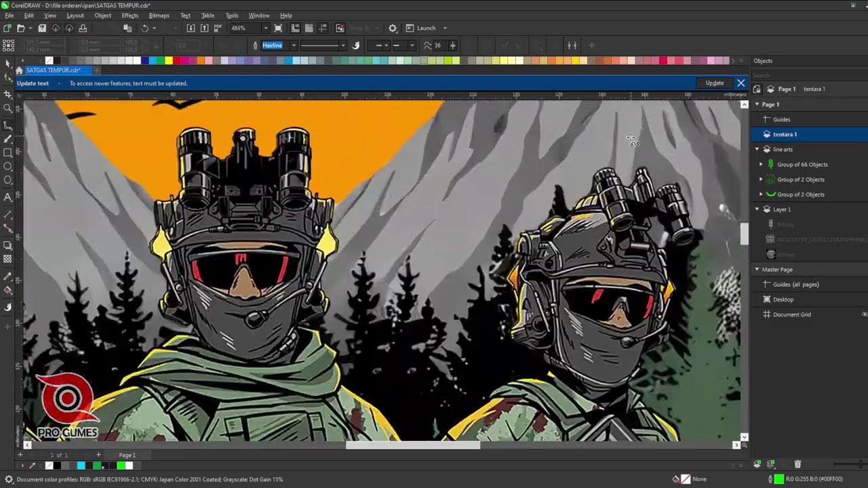Collapse the Layer 1 node
Screen dimensions: 868x488
[x=757, y=209]
